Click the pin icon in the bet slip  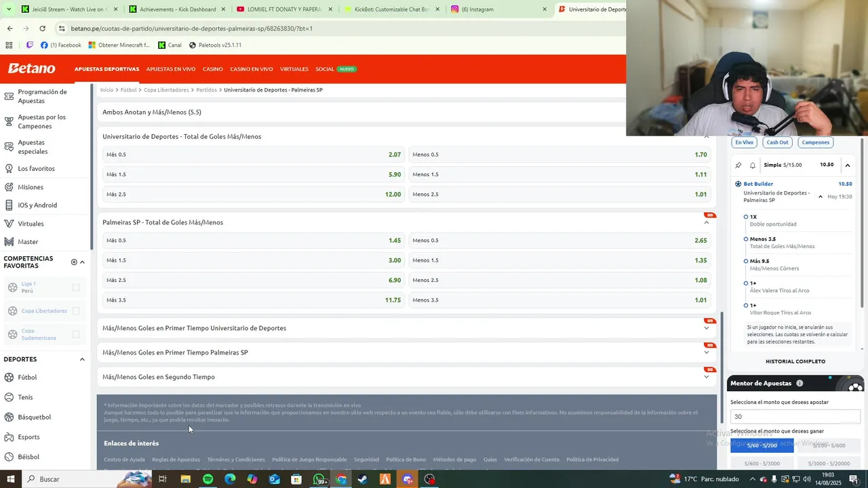[x=738, y=165]
